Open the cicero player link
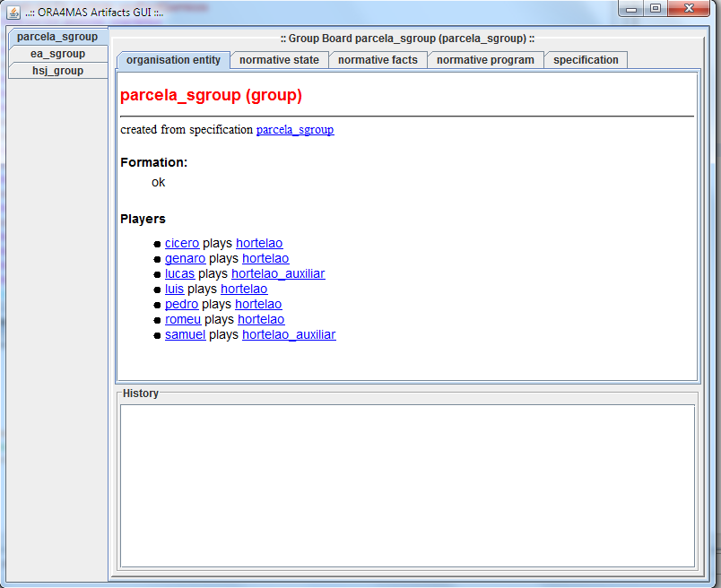The height and width of the screenshot is (588, 721). point(182,243)
